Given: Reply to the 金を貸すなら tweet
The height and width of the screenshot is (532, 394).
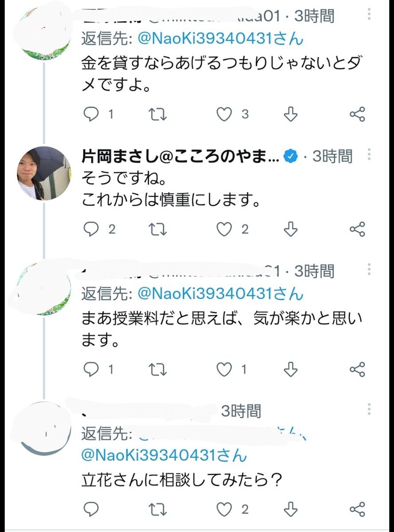Looking at the screenshot, I should [92, 115].
